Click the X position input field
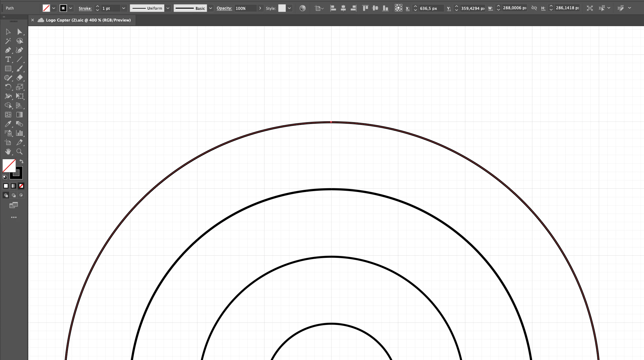This screenshot has height=360, width=644. [431, 8]
